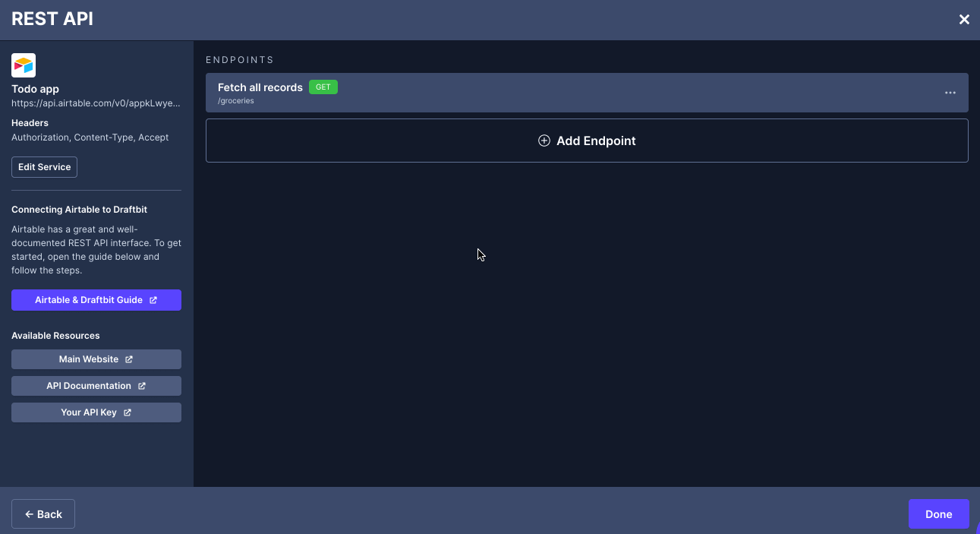Image resolution: width=980 pixels, height=534 pixels.
Task: Click the ENDPOINTS section label
Action: 240,59
